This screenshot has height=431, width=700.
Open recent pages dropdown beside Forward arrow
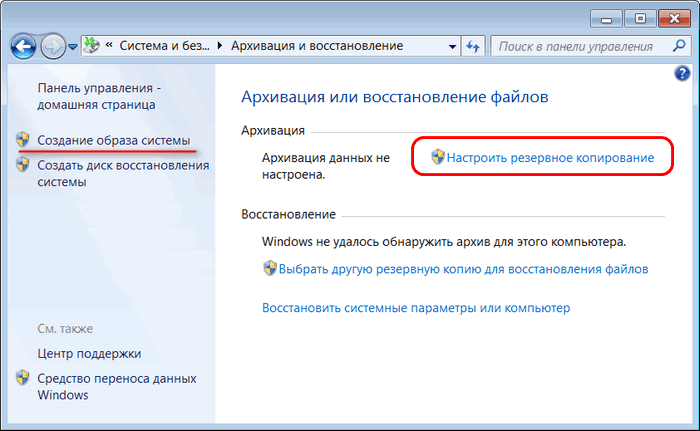click(73, 46)
